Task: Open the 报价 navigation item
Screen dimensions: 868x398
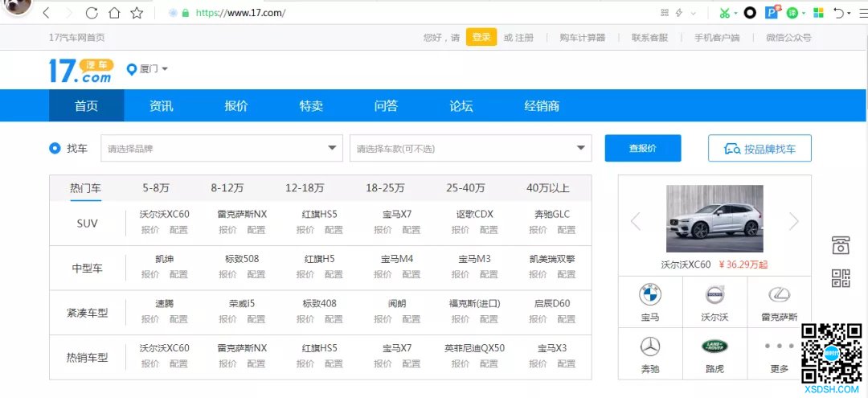Action: click(x=236, y=105)
